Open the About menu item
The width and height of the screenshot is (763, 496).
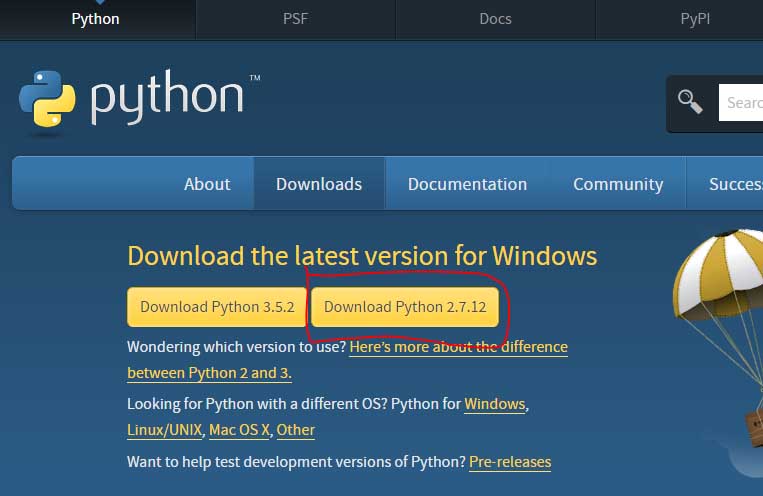point(207,184)
